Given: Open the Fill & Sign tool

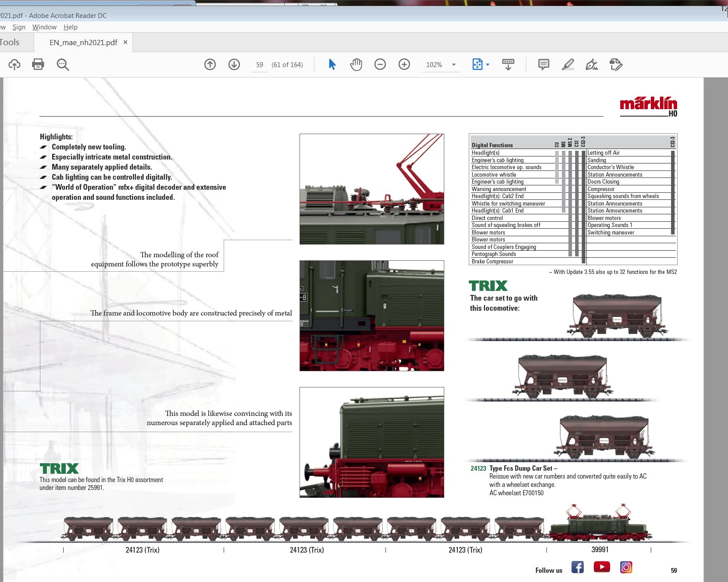Looking at the screenshot, I should (592, 64).
